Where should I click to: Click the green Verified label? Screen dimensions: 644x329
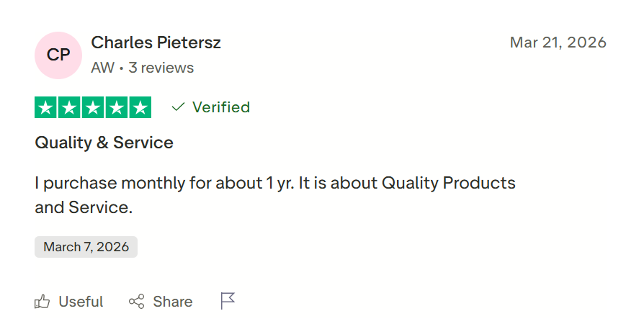pyautogui.click(x=220, y=107)
